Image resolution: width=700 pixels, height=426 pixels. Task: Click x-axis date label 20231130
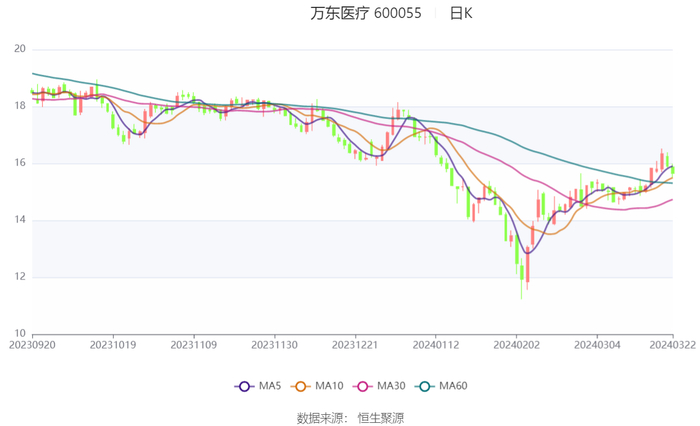[275, 345]
